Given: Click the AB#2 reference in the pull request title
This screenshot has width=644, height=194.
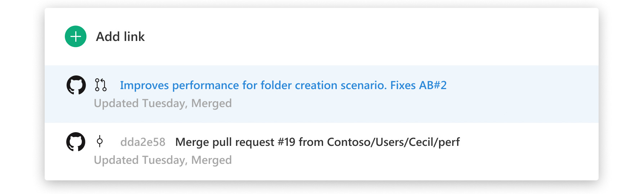Looking at the screenshot, I should point(433,86).
